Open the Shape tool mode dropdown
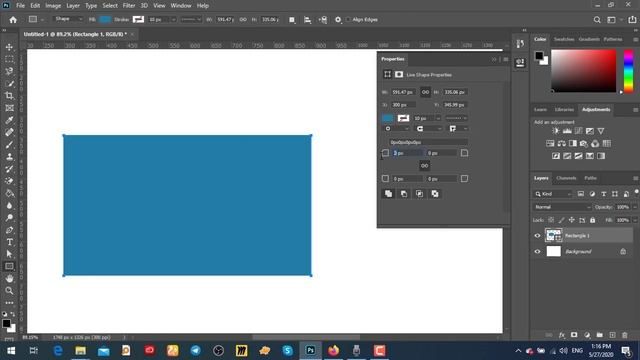 coord(68,19)
